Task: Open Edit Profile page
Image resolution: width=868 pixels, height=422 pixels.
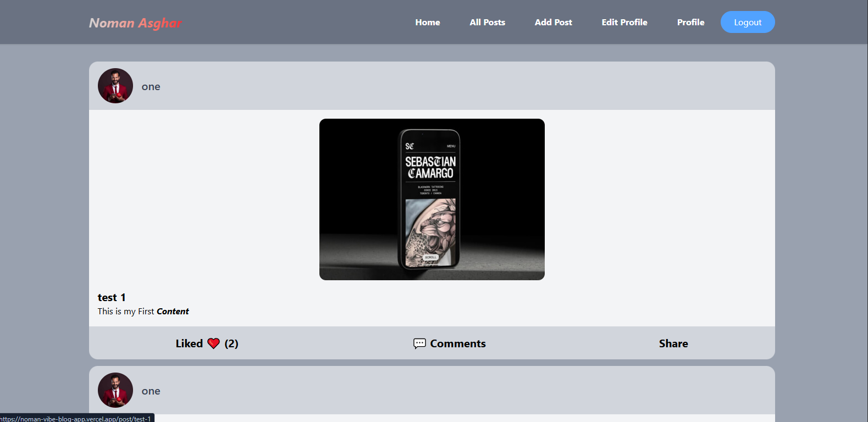Action: (624, 22)
